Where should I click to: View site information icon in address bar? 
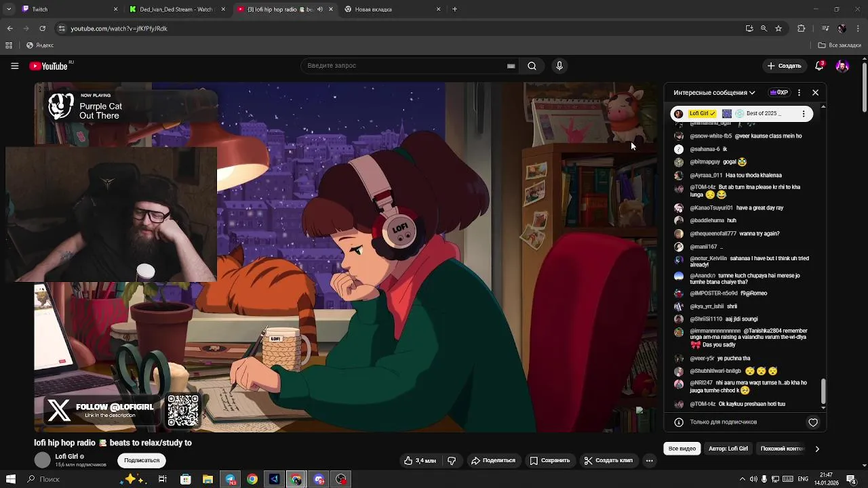coord(61,28)
